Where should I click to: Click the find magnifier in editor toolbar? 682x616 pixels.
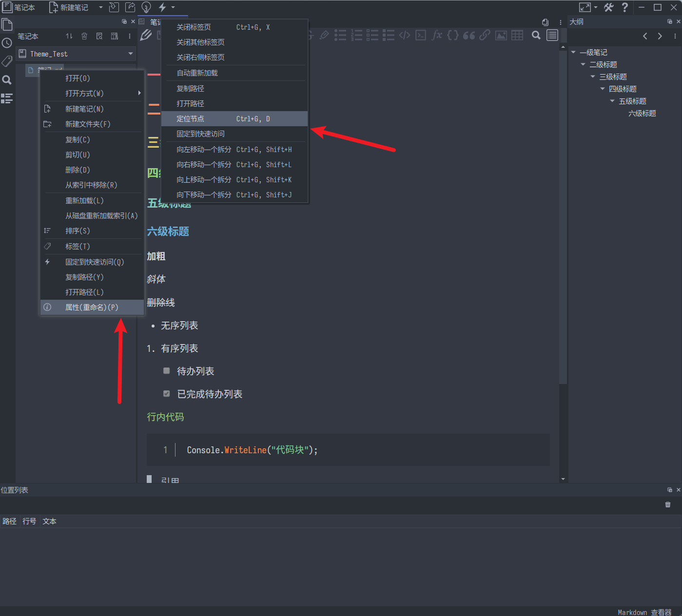536,35
